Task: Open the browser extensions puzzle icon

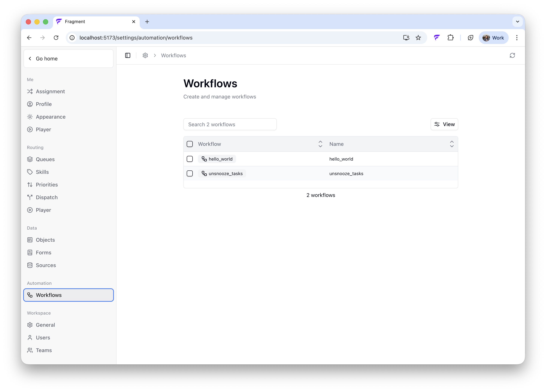Action: point(450,38)
